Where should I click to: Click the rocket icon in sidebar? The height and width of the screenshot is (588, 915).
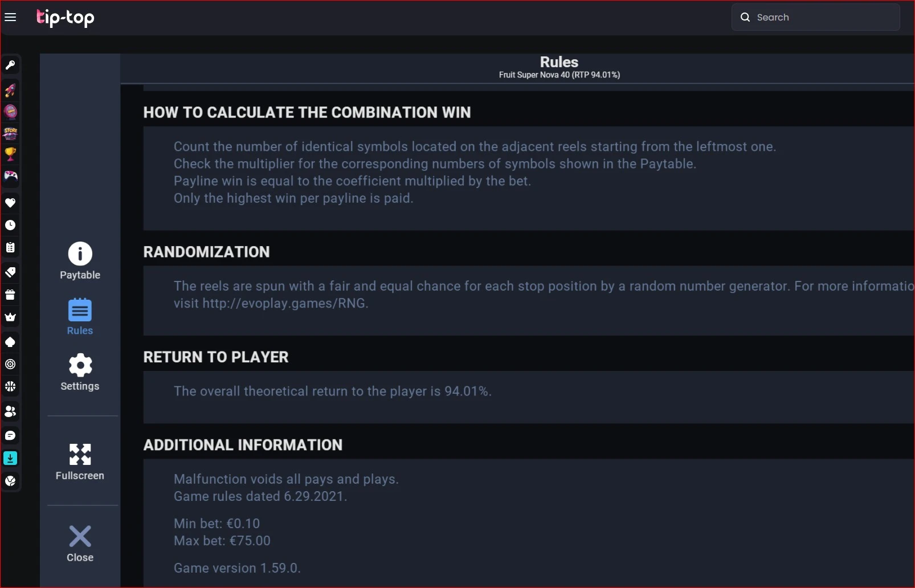coord(10,89)
